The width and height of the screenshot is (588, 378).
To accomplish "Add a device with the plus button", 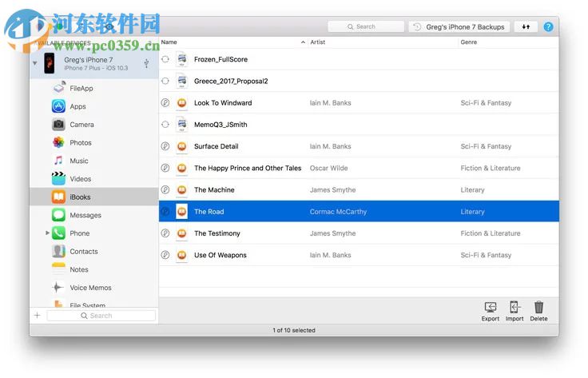I will [x=38, y=316].
